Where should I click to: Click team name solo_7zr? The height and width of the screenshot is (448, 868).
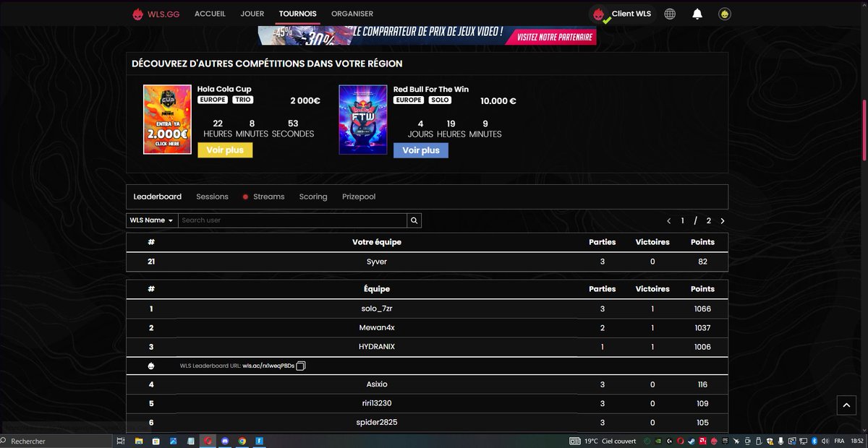point(377,309)
